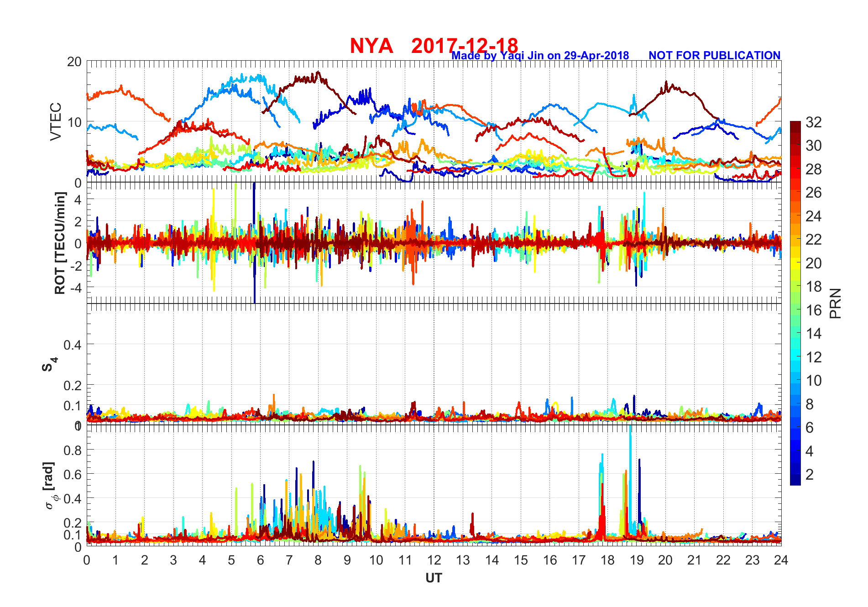Select the S4 y-axis label
This screenshot has width=868, height=607.
click(49, 365)
